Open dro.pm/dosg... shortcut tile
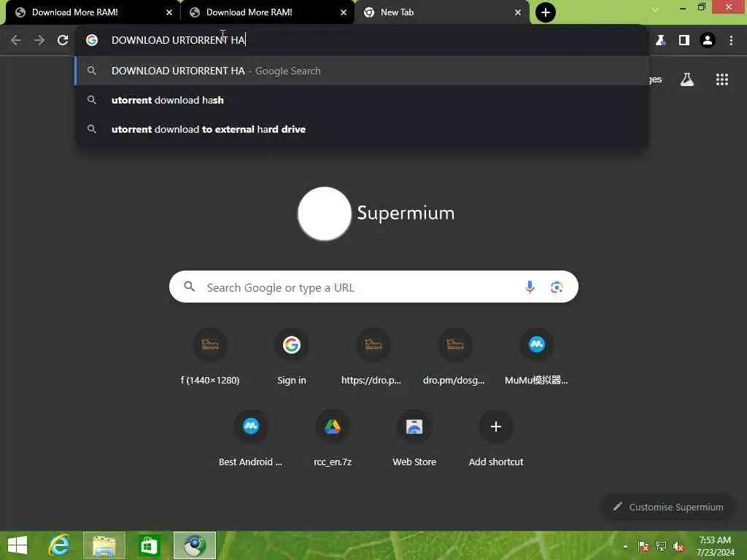 [x=454, y=356]
